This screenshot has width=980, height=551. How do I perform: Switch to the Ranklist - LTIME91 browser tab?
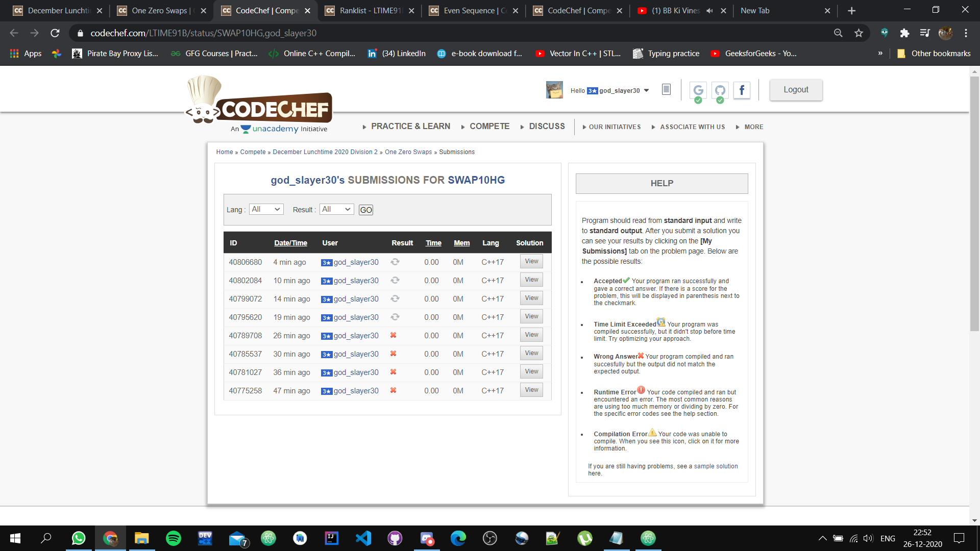tap(369, 10)
